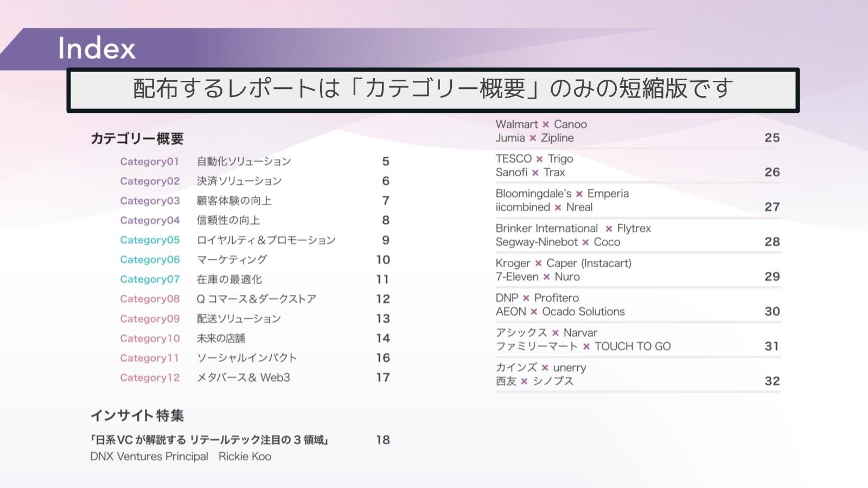Image resolution: width=868 pixels, height=488 pixels.
Task: Click the "Kroger × Caper (Instacart)" entry
Action: (x=564, y=264)
